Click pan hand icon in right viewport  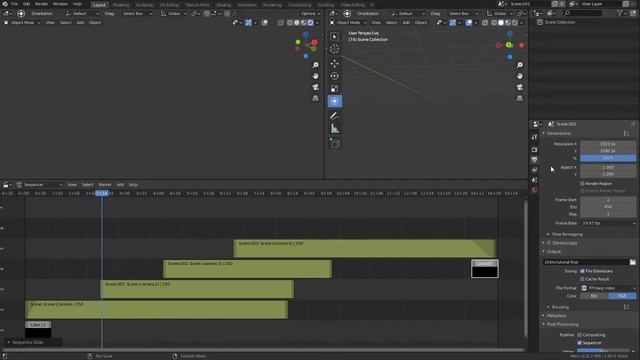pyautogui.click(x=520, y=76)
